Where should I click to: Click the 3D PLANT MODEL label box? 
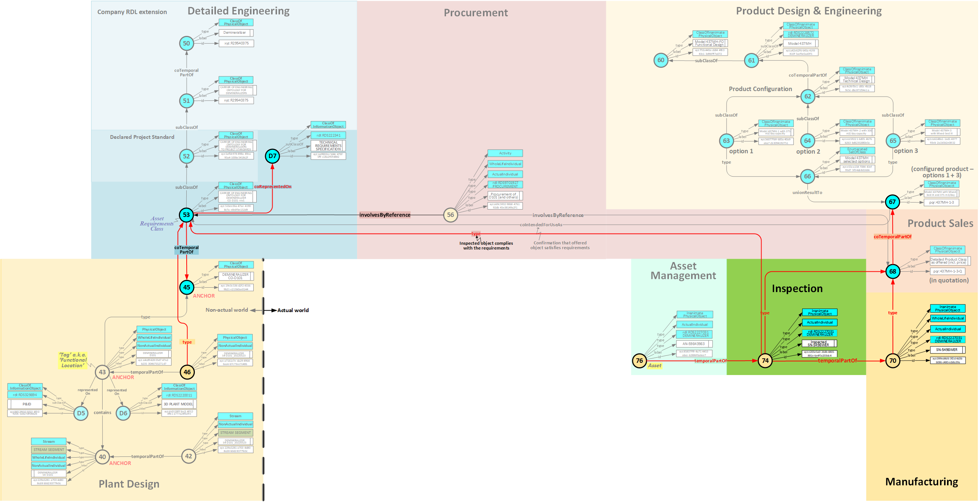coord(179,404)
